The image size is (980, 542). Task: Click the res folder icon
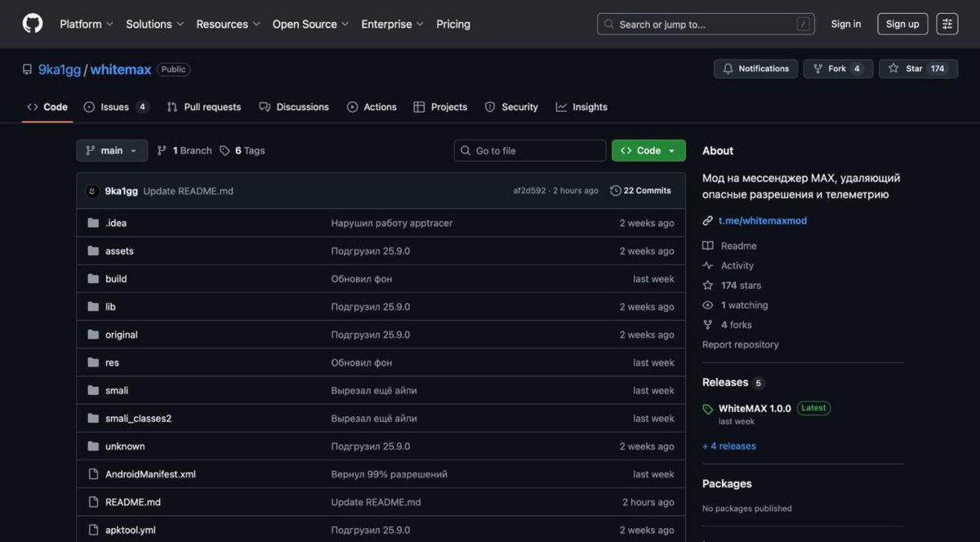point(92,362)
